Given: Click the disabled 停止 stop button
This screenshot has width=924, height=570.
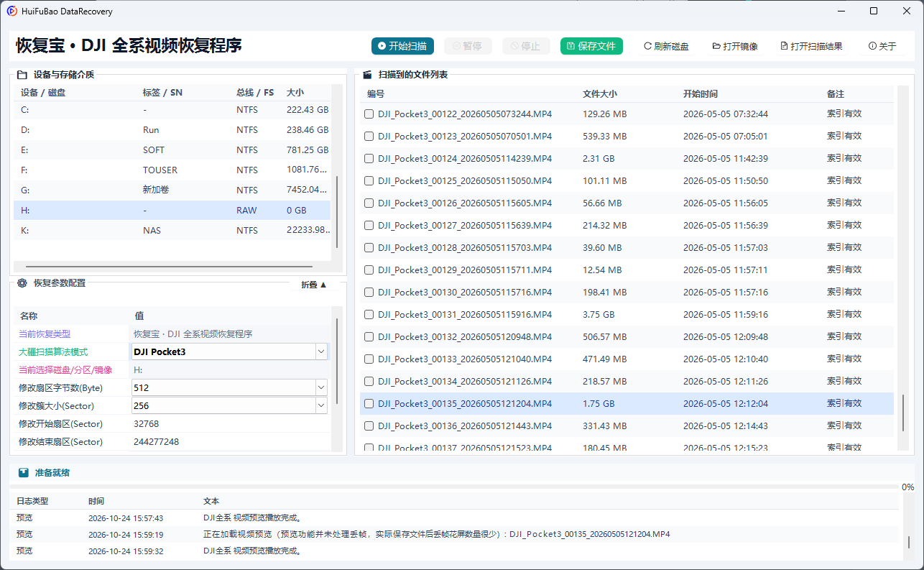Looking at the screenshot, I should (x=526, y=46).
